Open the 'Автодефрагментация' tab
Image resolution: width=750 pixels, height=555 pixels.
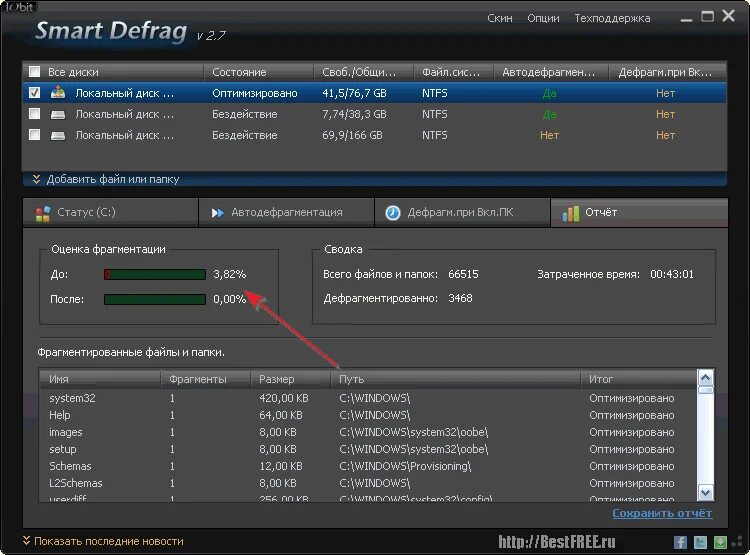click(286, 212)
